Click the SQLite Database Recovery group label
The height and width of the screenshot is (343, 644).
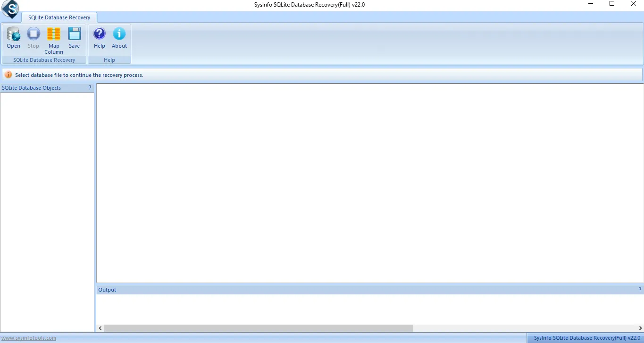tap(43, 60)
